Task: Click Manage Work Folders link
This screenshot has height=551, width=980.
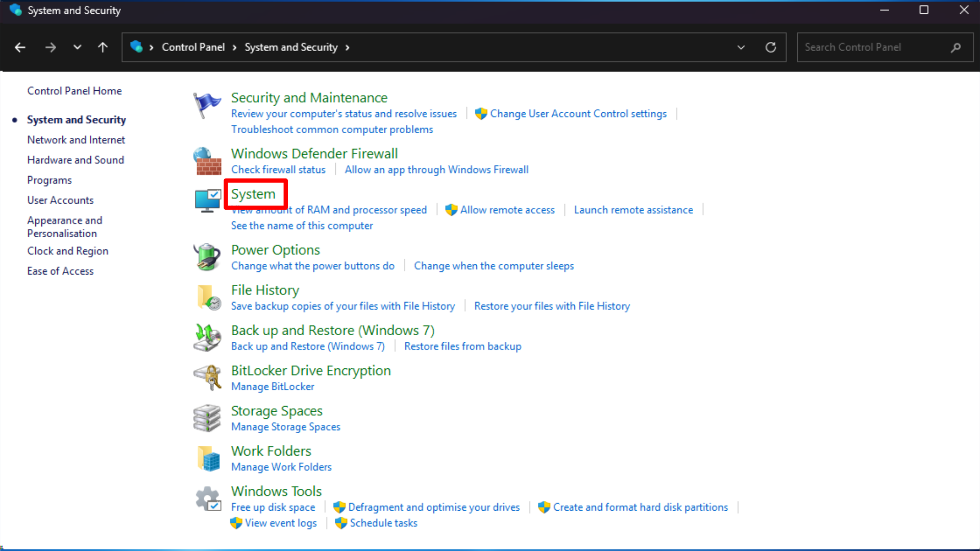Action: pos(281,467)
